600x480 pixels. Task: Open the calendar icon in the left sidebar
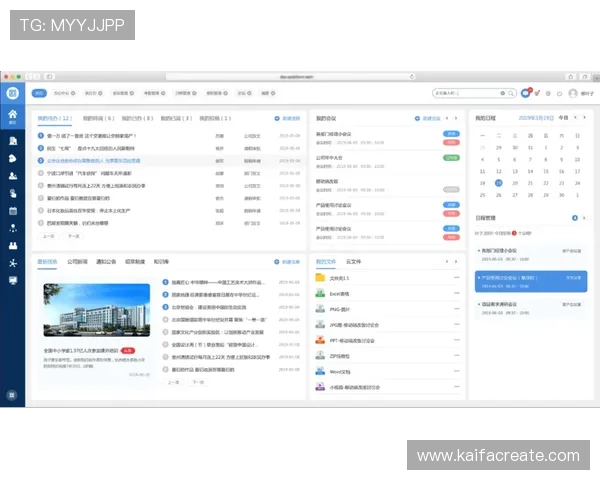[13, 211]
